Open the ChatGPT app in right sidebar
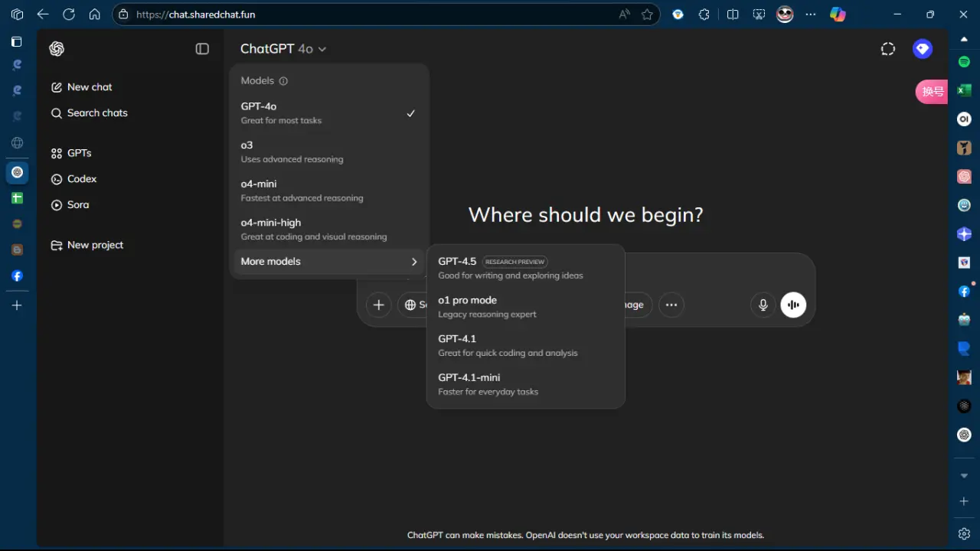Screen dimensions: 980x551 pos(965,435)
